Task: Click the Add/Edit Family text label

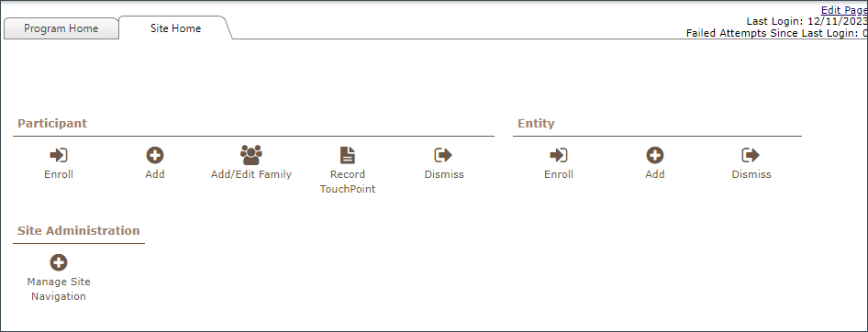Action: coord(251,174)
